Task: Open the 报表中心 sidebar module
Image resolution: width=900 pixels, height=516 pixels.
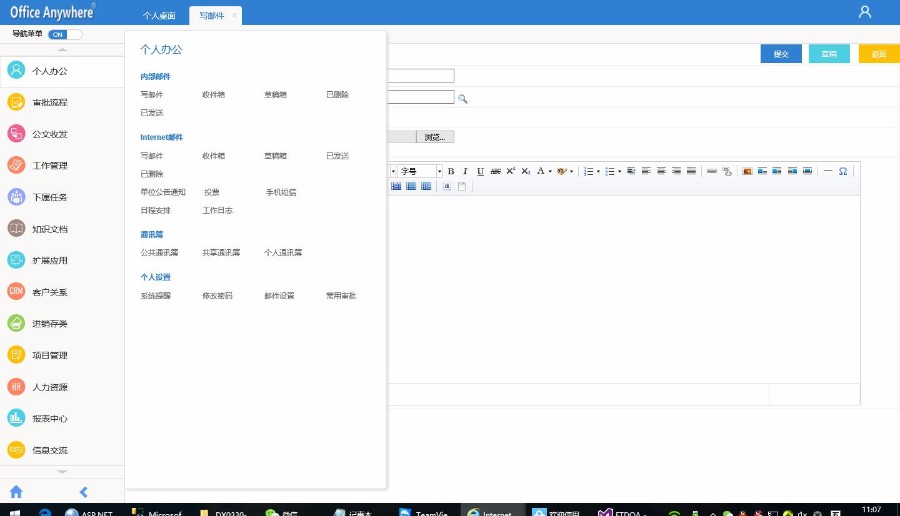Action: [62, 418]
